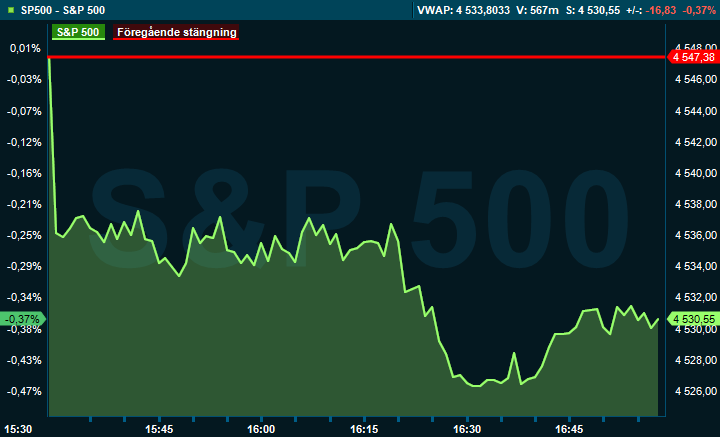Image resolution: width=720 pixels, height=437 pixels.
Task: Click the -0,34% percent axis label
Action: [x=24, y=297]
